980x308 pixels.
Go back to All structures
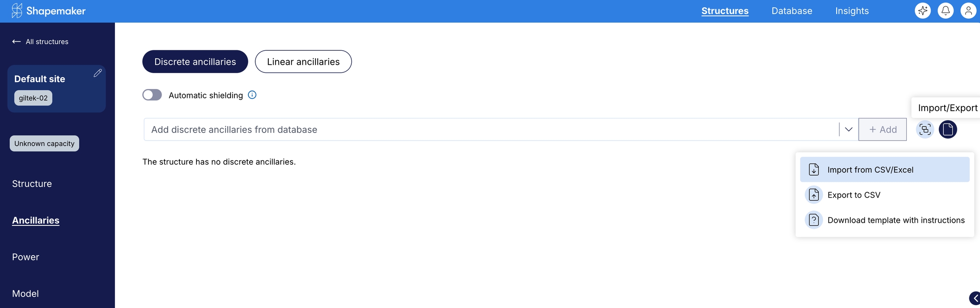(x=40, y=42)
